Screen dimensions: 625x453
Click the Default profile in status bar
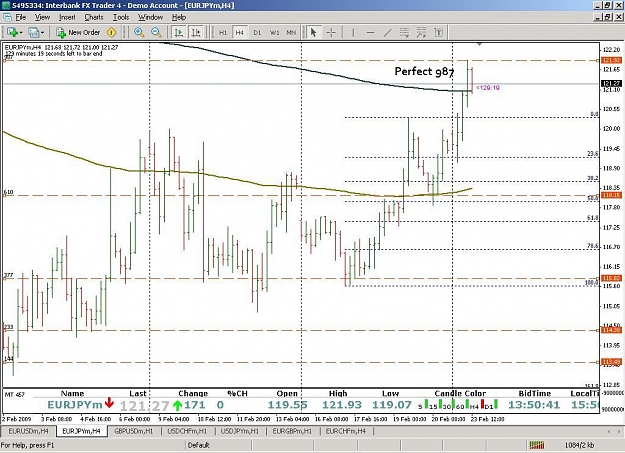pos(199,445)
